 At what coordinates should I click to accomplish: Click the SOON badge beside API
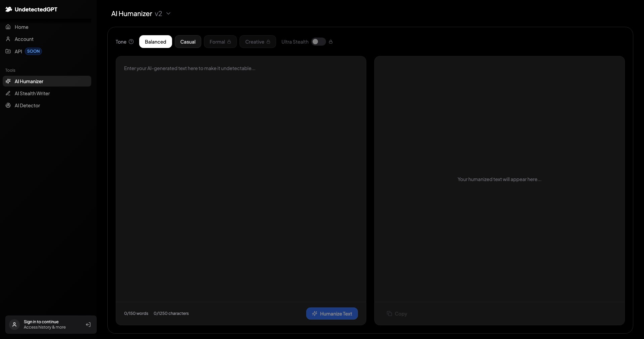(x=33, y=51)
